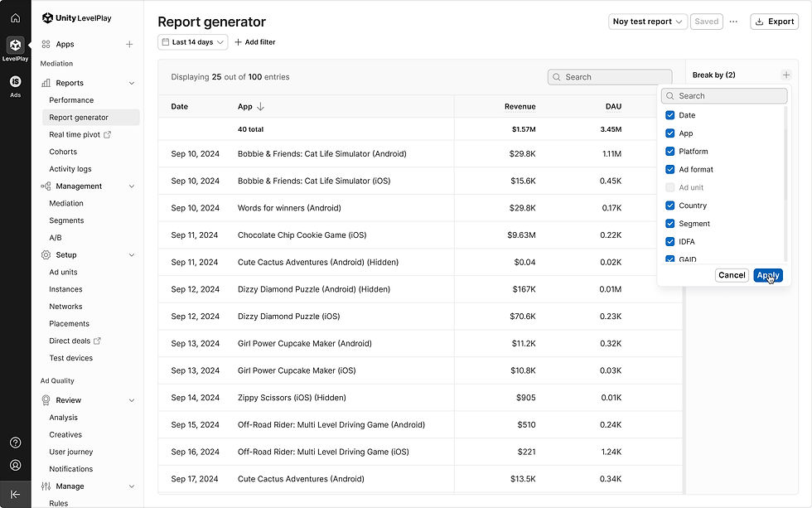Uncheck the IDFA checkbox
This screenshot has height=508, width=812.
(670, 242)
